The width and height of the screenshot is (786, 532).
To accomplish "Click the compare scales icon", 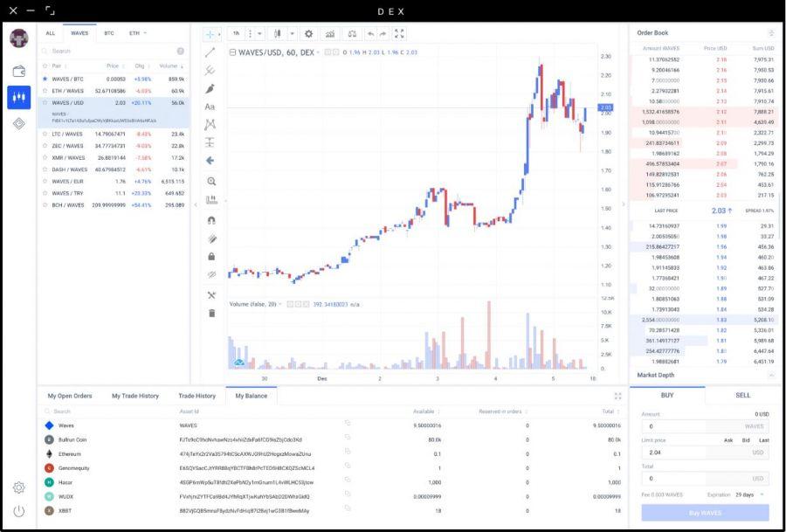I will 353,33.
